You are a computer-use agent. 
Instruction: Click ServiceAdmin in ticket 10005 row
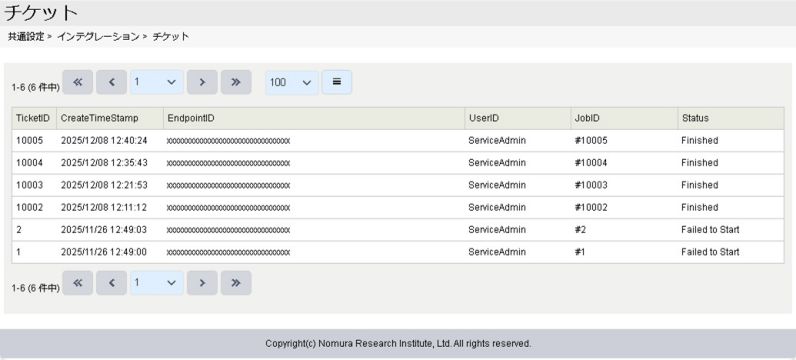coord(497,141)
